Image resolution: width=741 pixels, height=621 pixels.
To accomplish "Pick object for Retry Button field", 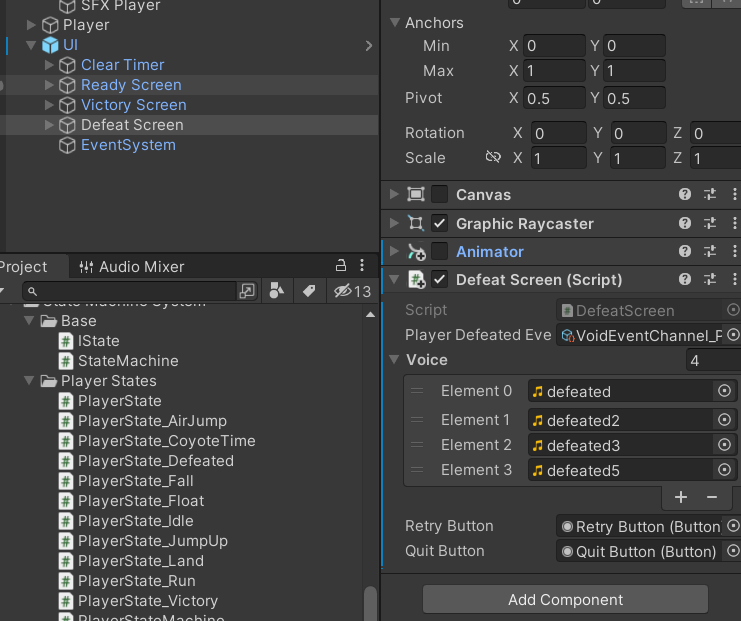I will [x=732, y=526].
